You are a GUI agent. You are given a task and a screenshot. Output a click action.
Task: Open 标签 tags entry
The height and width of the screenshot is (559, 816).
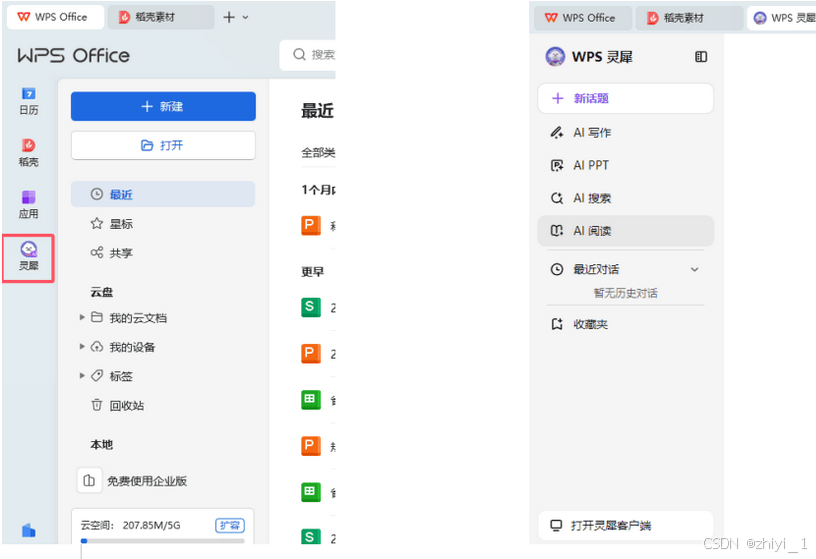[112, 376]
